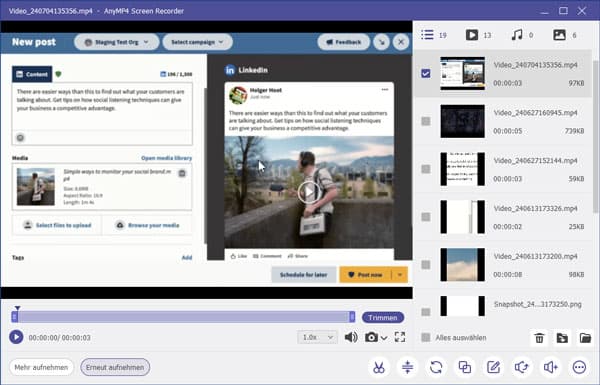The height and width of the screenshot is (385, 600).
Task: Open Staging Test Org dropdown in video
Action: tap(116, 42)
